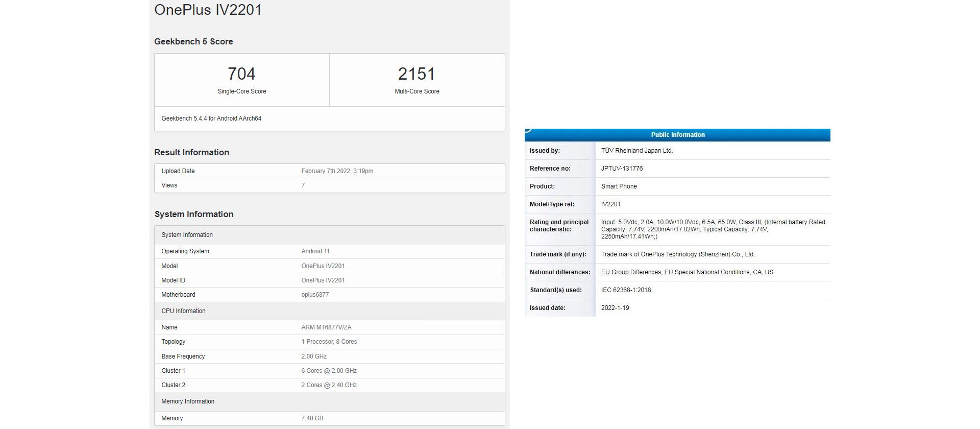Select the standard IEC 62368-1:2018 text

(626, 290)
